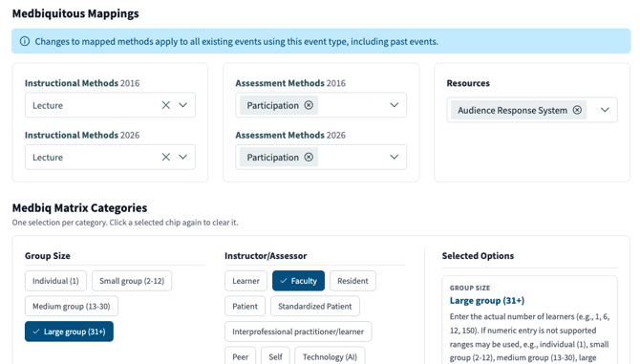Select Resident instructor chip
640x364 pixels.
click(x=352, y=281)
